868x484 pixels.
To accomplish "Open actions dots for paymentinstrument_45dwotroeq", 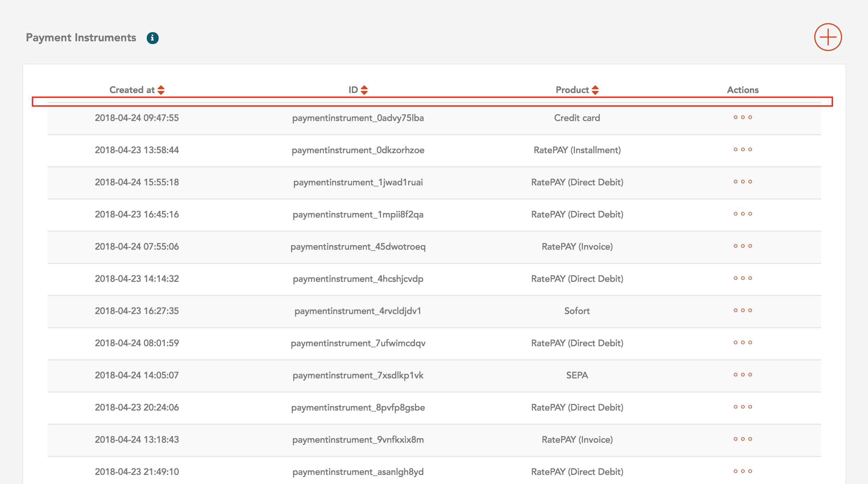I will [743, 246].
